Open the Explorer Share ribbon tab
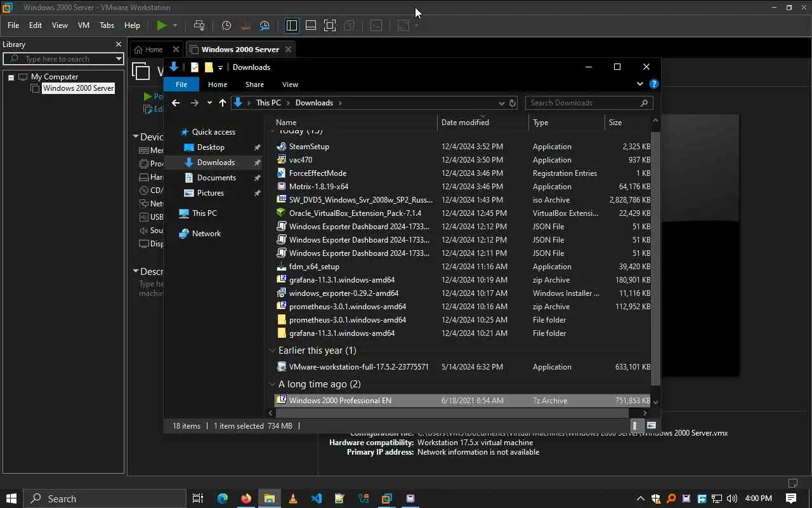This screenshot has height=508, width=812. pyautogui.click(x=254, y=84)
